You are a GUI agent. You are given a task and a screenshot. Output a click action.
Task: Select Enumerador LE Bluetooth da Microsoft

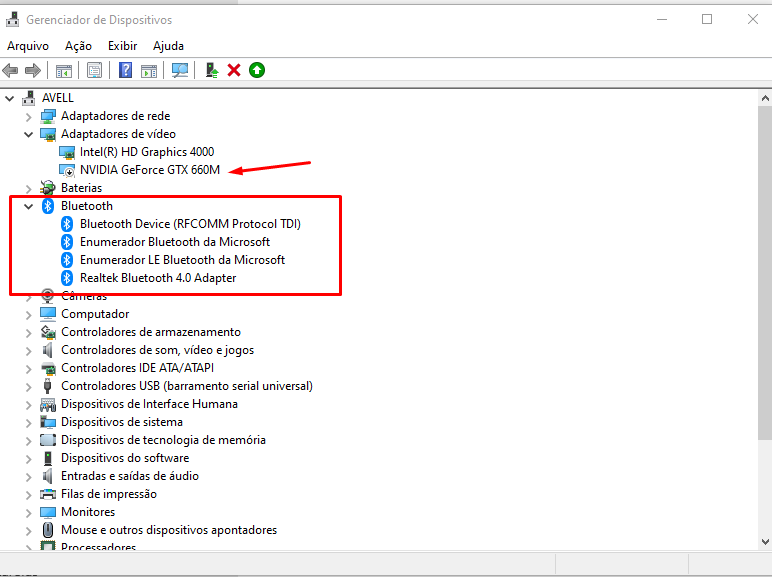182,260
